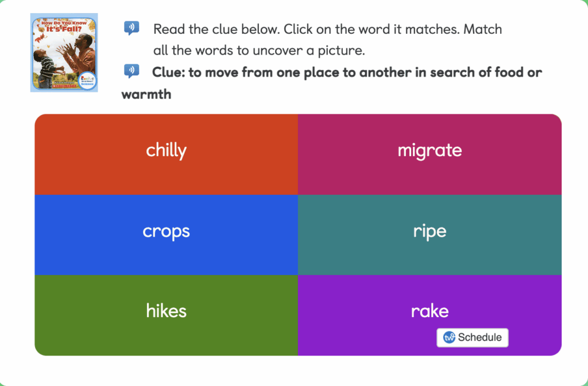
Task: Click the green colored answer tile
Action: [166, 327]
